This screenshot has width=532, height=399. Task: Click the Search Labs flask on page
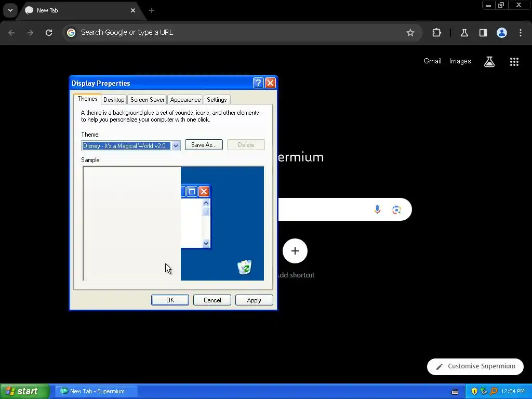(489, 61)
